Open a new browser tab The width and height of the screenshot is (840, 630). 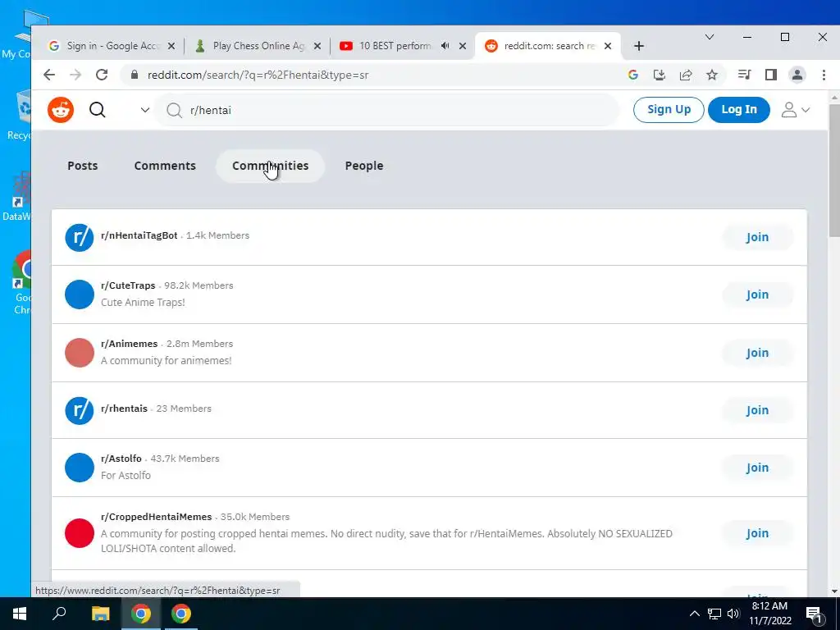[638, 46]
